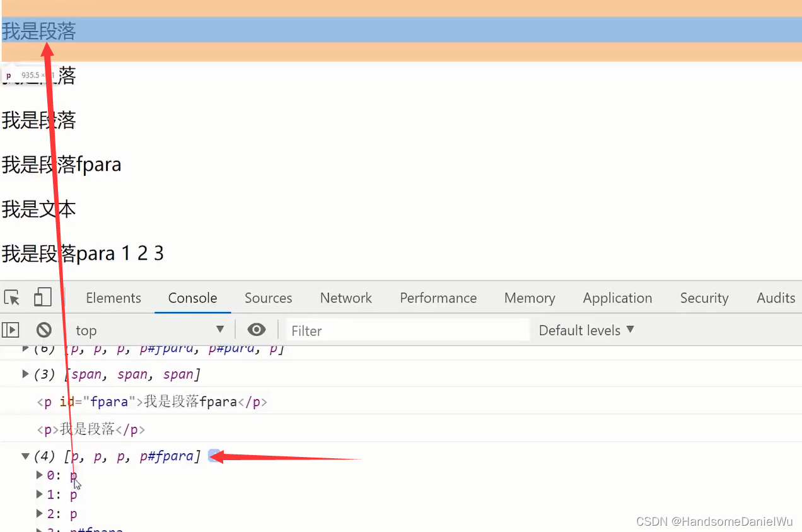Open the Network tab
Viewport: 802px width, 532px height.
tap(346, 298)
